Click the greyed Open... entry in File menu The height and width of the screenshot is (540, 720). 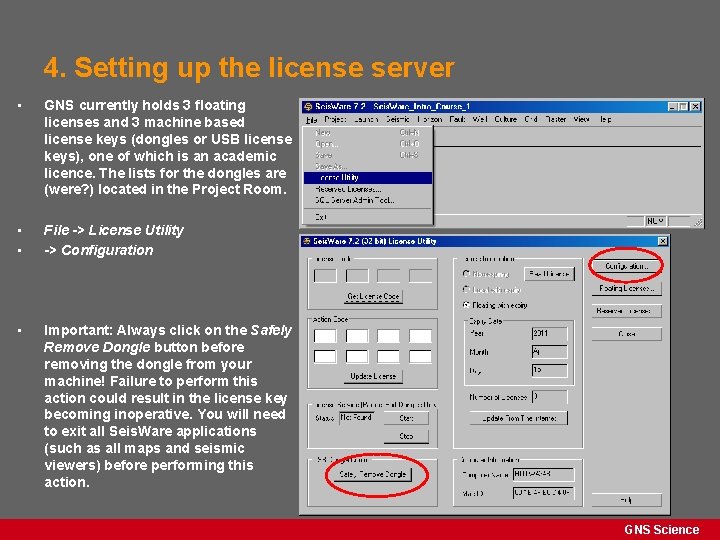pos(368,144)
